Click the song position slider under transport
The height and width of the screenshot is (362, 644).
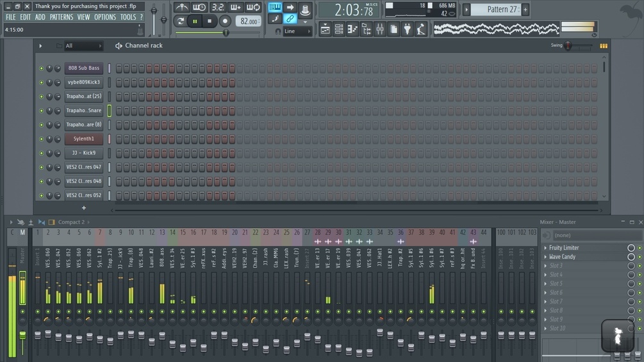(x=218, y=33)
